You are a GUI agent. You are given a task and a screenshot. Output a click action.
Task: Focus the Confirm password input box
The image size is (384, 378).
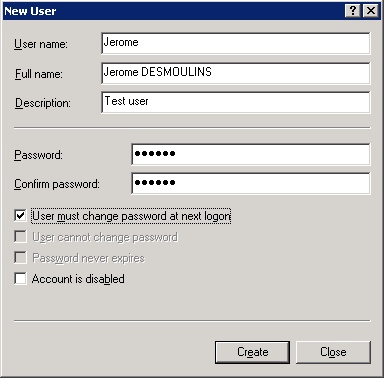pos(251,183)
